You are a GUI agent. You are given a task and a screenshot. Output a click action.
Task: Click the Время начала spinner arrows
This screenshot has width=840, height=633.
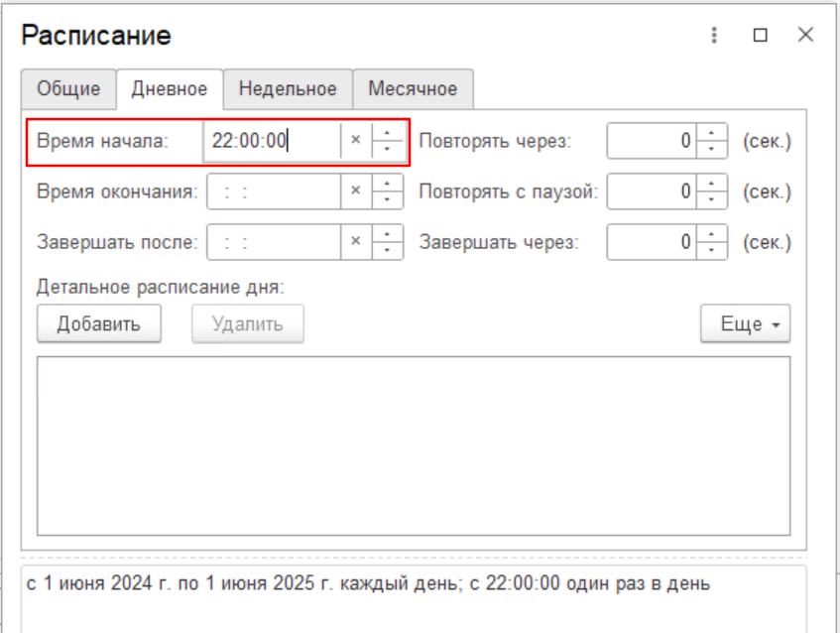tap(387, 141)
